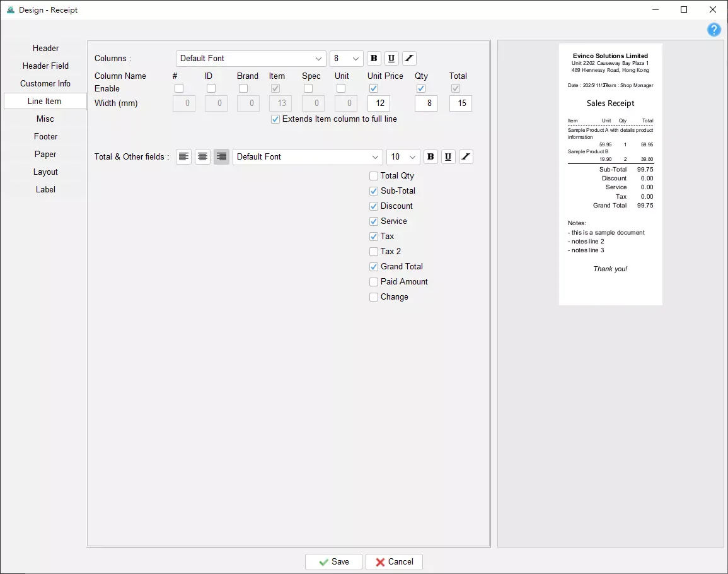Edit the Unit Price width field
Screen dimensions: 728x574
[x=379, y=103]
